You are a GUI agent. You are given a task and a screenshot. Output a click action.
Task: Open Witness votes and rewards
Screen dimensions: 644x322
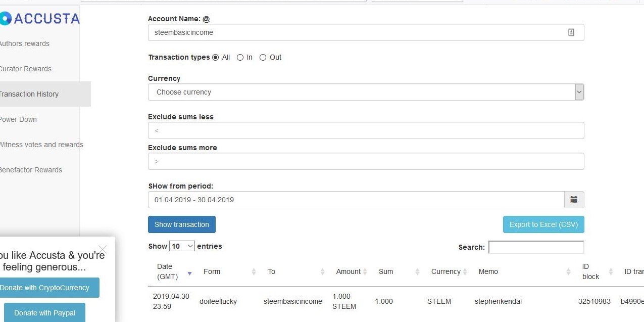pos(41,145)
